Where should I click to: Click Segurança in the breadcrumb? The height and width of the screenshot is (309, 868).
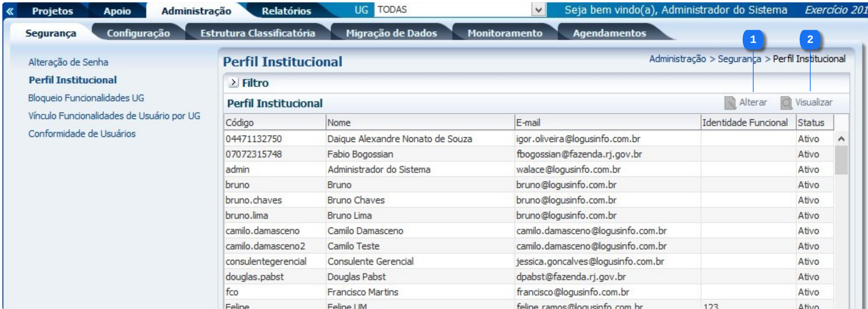pos(740,59)
